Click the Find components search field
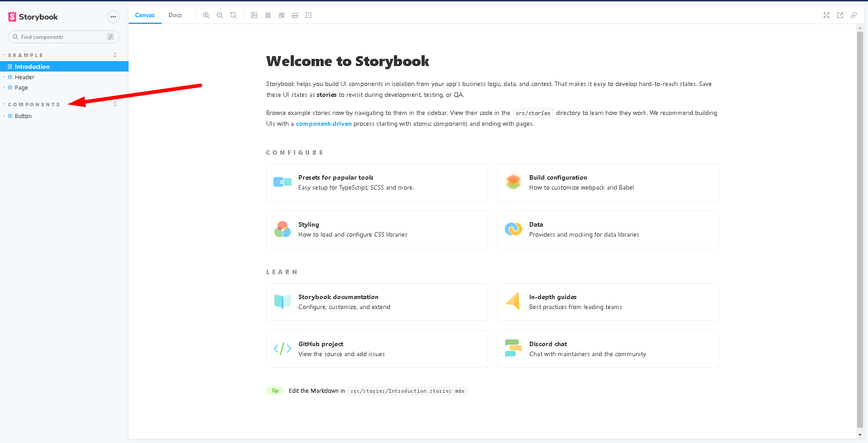Image resolution: width=868 pixels, height=443 pixels. (x=61, y=37)
